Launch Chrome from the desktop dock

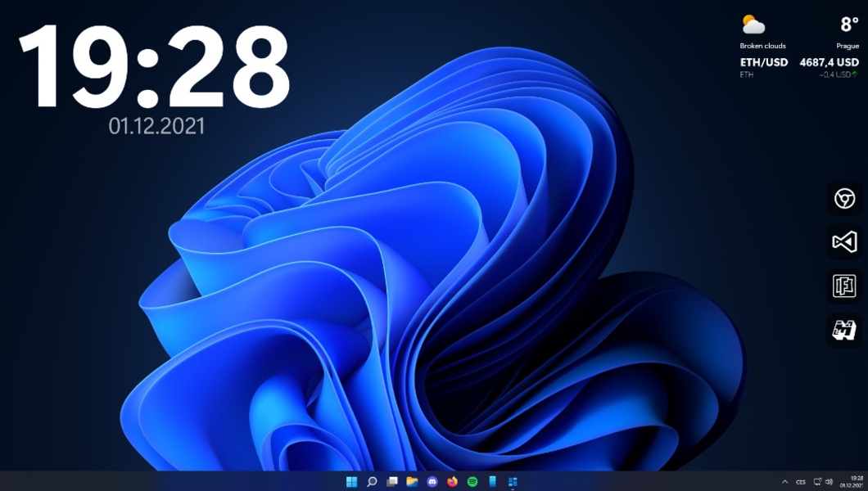coord(844,198)
